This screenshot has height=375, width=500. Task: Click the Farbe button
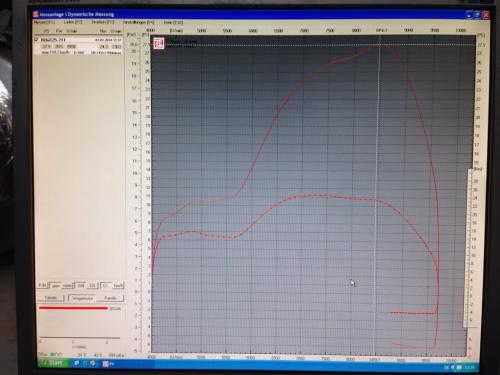pos(110,298)
